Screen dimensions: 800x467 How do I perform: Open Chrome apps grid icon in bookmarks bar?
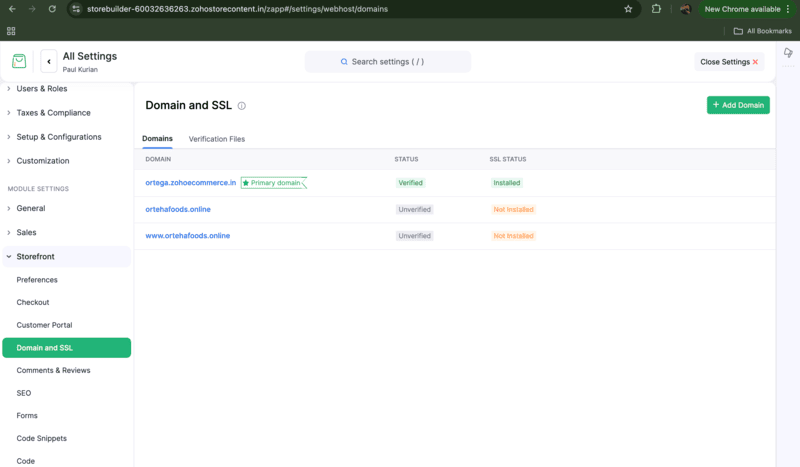click(x=11, y=31)
